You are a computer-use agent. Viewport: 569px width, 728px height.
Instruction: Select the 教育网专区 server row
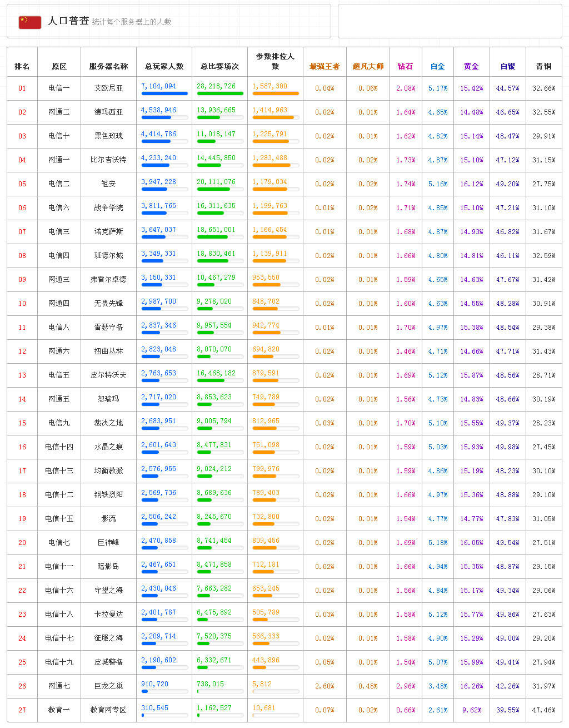pyautogui.click(x=108, y=710)
